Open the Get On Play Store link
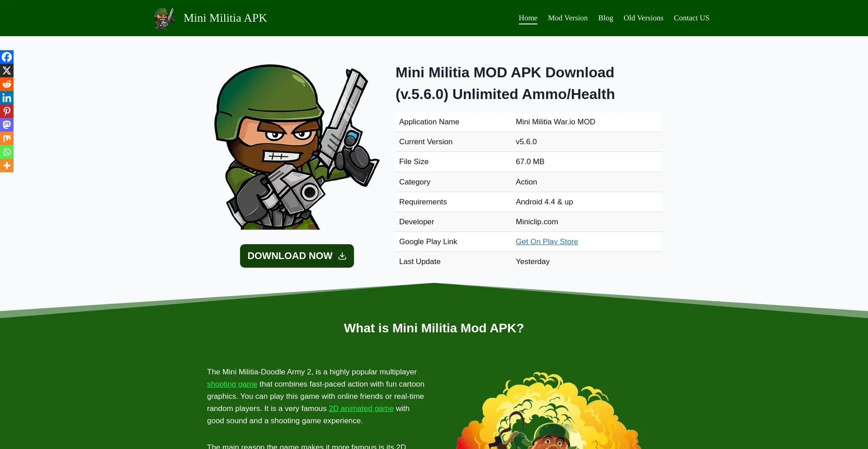Image resolution: width=868 pixels, height=449 pixels. [547, 241]
